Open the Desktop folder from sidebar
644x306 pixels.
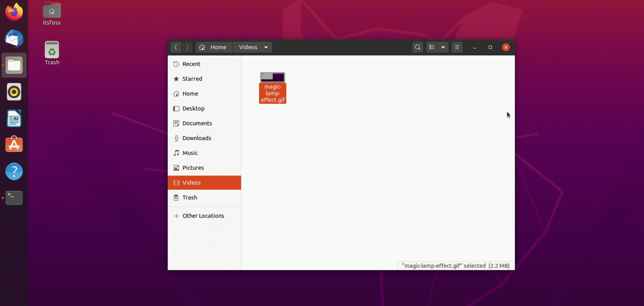coord(193,108)
